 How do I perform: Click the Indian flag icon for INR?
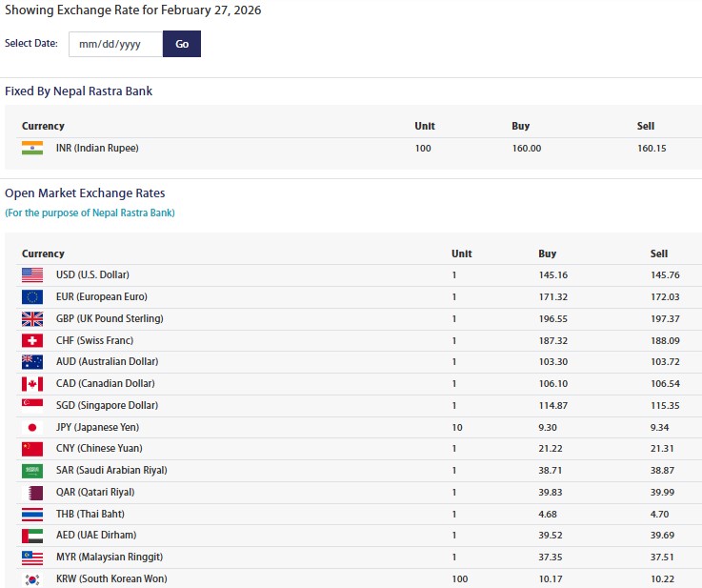[31, 148]
